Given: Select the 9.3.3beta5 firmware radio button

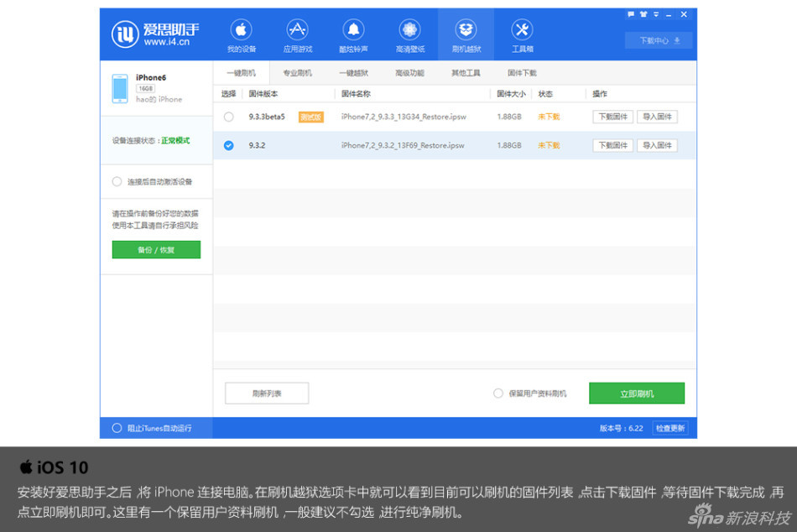Looking at the screenshot, I should (227, 117).
